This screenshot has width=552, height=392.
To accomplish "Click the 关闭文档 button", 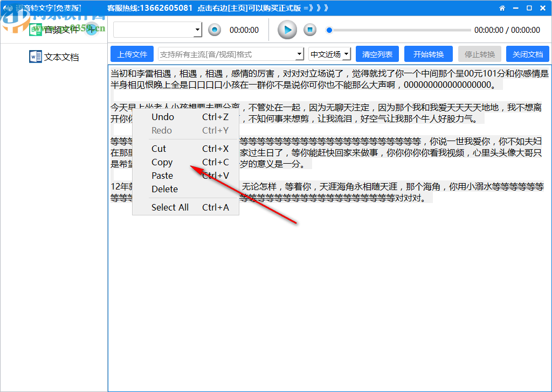I will point(528,54).
